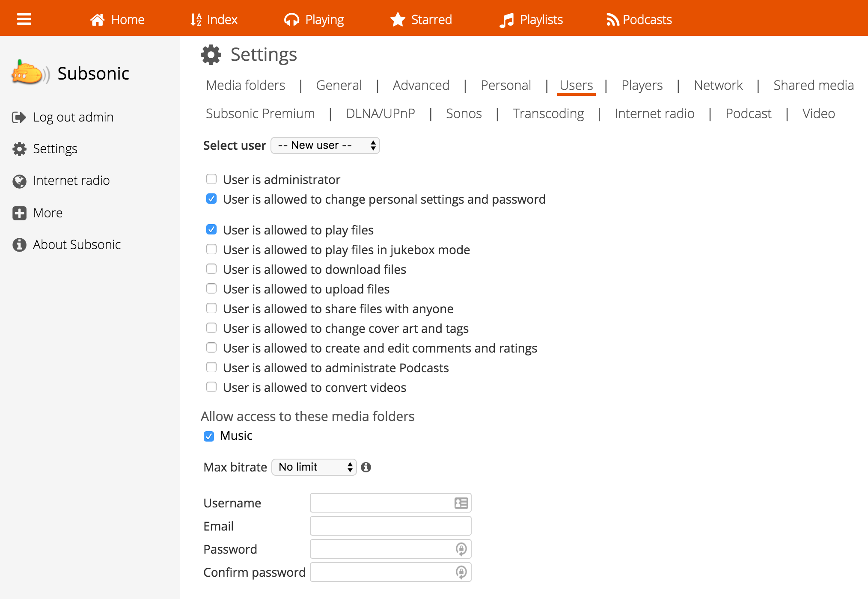The height and width of the screenshot is (599, 868).
Task: Switch to the Transcoding settings tab
Action: pyautogui.click(x=548, y=114)
